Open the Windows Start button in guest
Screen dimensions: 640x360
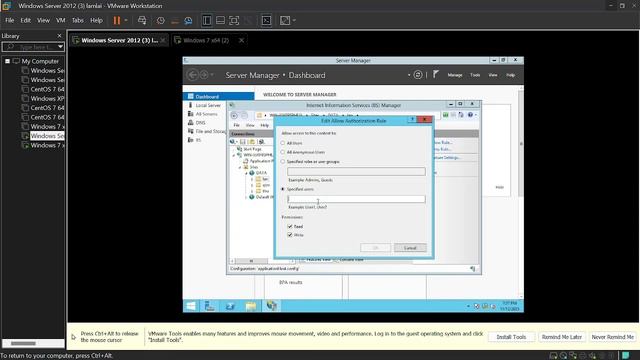point(191,306)
